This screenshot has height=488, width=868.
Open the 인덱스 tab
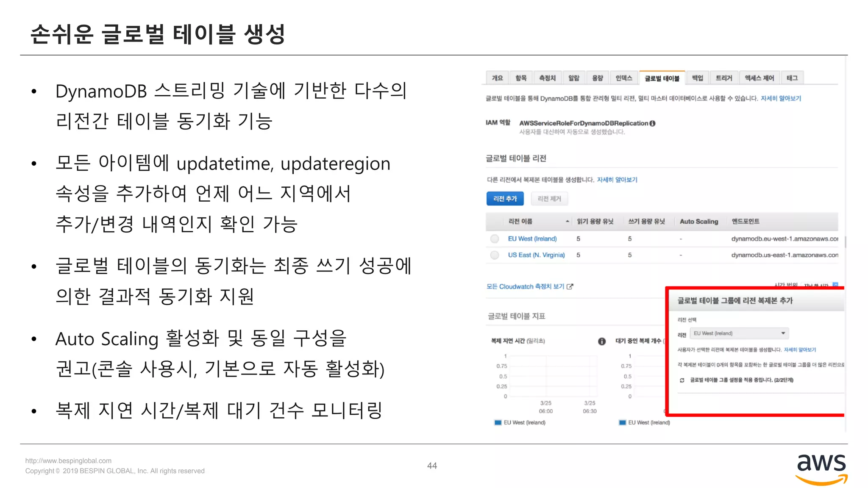[x=624, y=78]
